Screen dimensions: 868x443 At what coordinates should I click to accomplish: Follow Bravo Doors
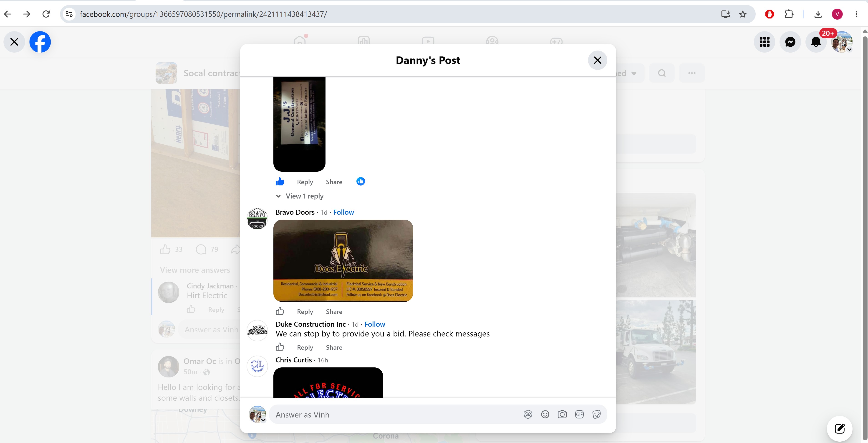pos(343,212)
